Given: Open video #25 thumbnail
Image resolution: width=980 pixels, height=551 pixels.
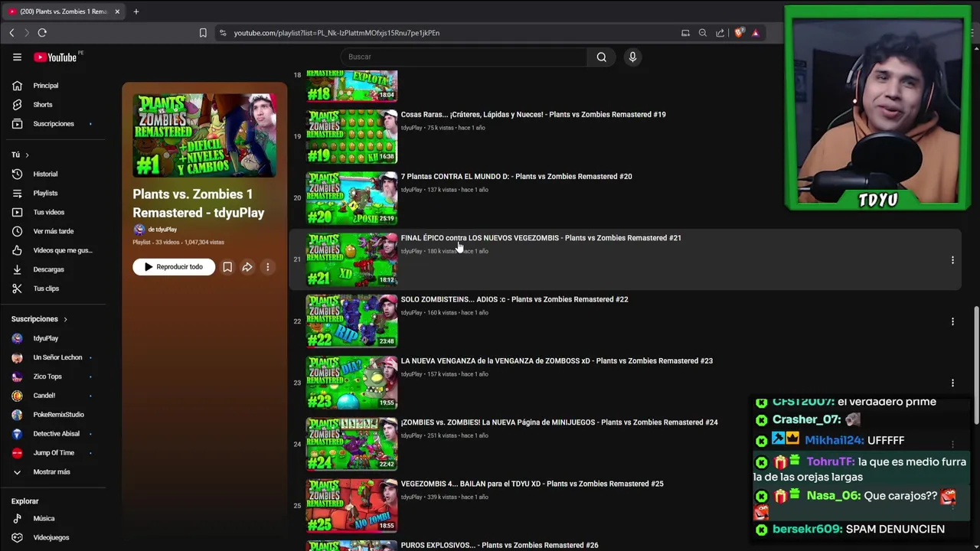Looking at the screenshot, I should tap(352, 506).
